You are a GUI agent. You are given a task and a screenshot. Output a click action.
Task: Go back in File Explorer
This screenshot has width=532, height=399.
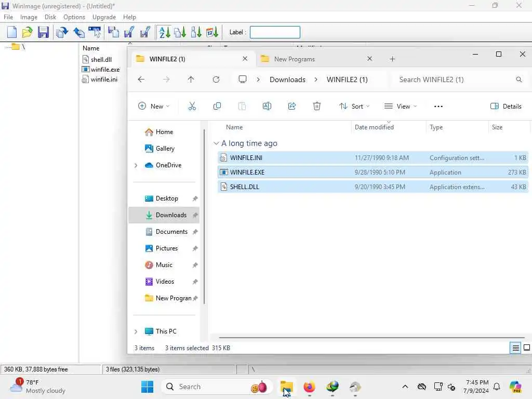point(141,79)
